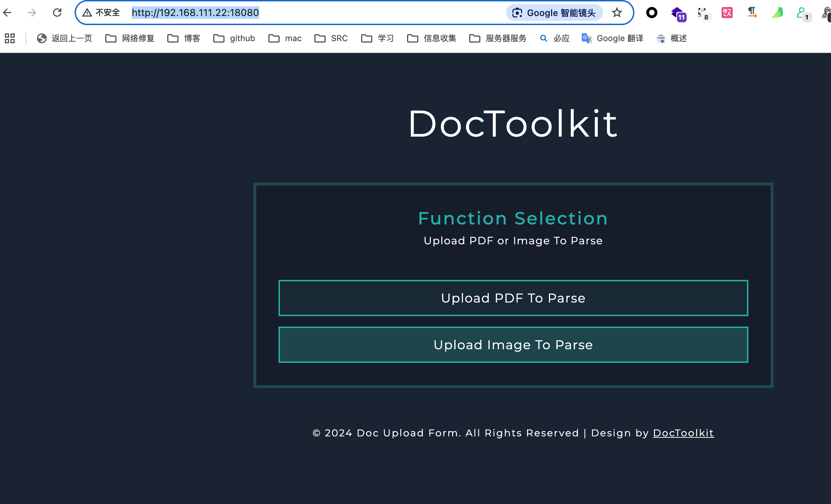
Task: Open the apps grid shortcut icon
Action: coord(10,38)
